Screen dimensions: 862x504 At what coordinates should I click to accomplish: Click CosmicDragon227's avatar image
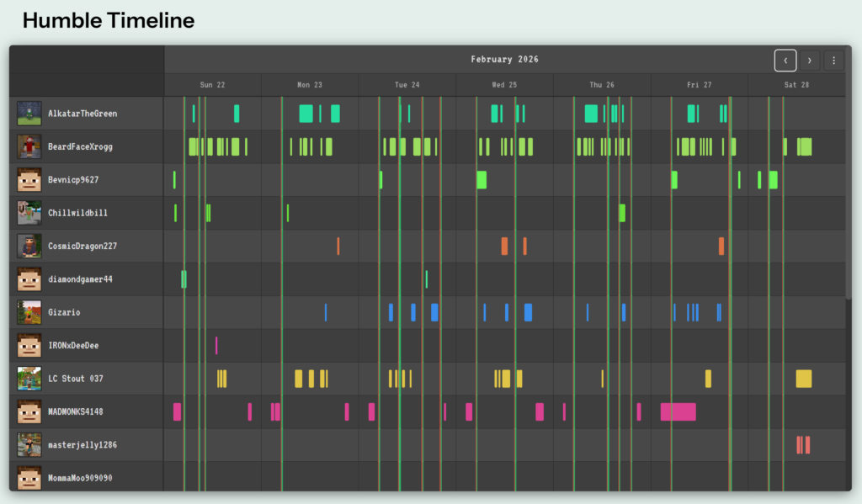[29, 247]
